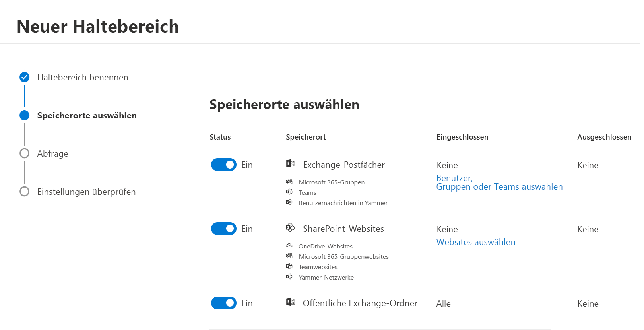The image size is (644, 330).
Task: Click the Speicherort column header
Action: coord(306,137)
